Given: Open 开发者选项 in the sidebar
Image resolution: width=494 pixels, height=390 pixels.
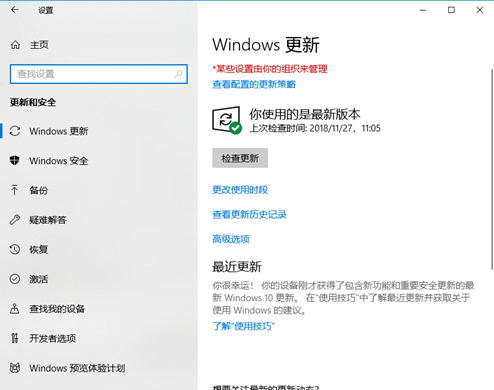Looking at the screenshot, I should [99, 338].
